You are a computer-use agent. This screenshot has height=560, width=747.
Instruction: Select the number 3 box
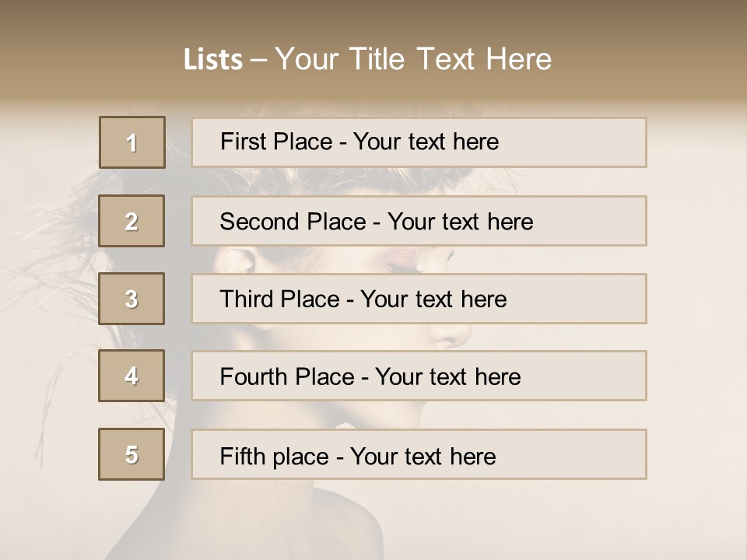132,299
